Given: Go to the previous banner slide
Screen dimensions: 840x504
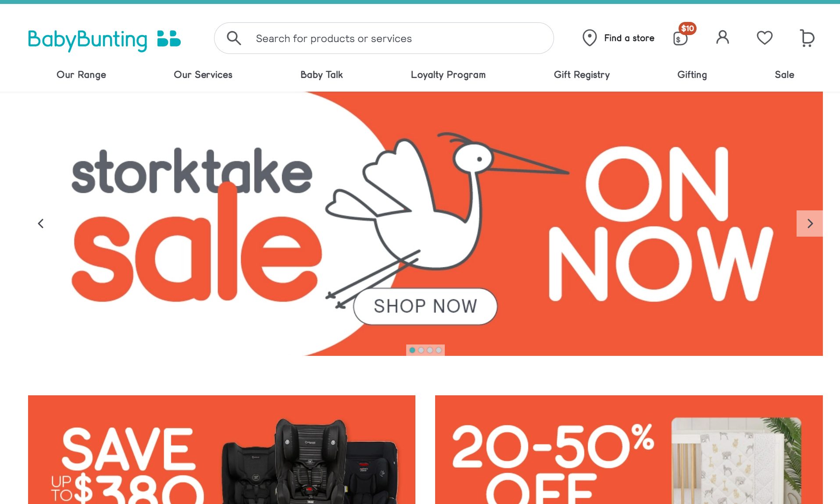Looking at the screenshot, I should click(x=41, y=224).
